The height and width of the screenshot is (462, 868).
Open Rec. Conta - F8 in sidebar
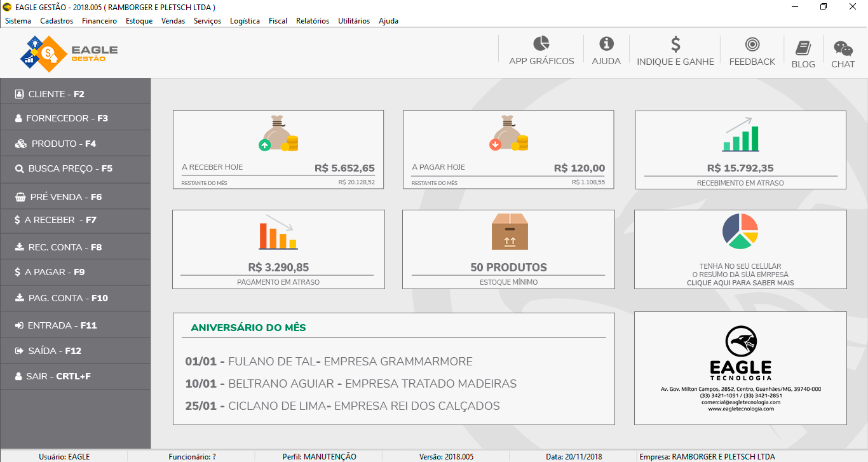75,247
